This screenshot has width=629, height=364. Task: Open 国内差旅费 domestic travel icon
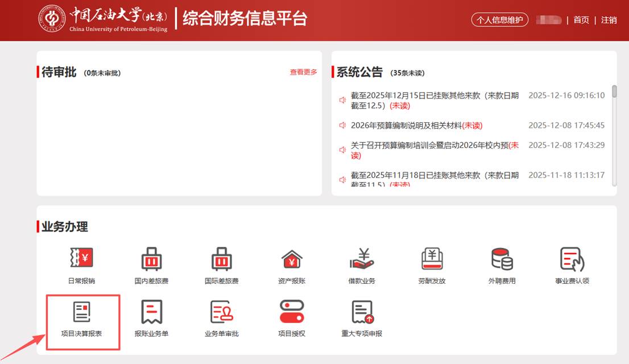coord(151,260)
